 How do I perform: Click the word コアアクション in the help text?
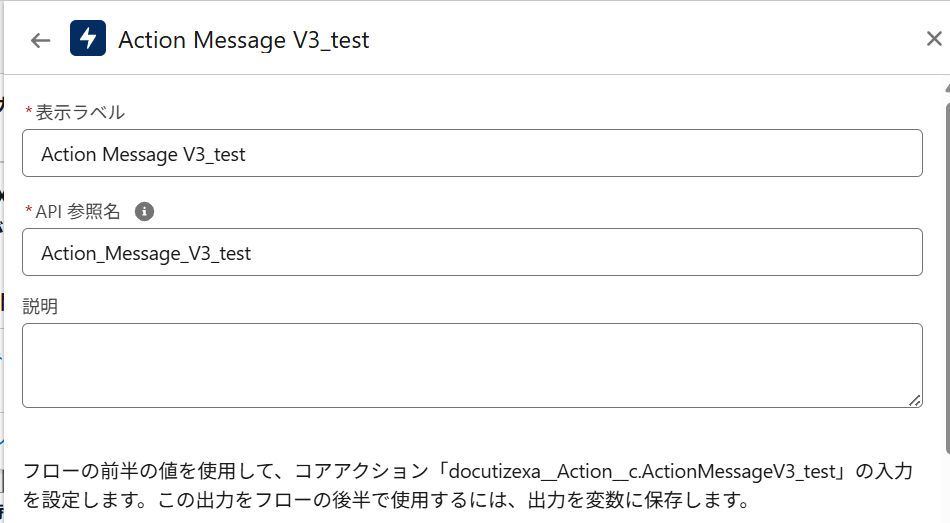(x=368, y=470)
